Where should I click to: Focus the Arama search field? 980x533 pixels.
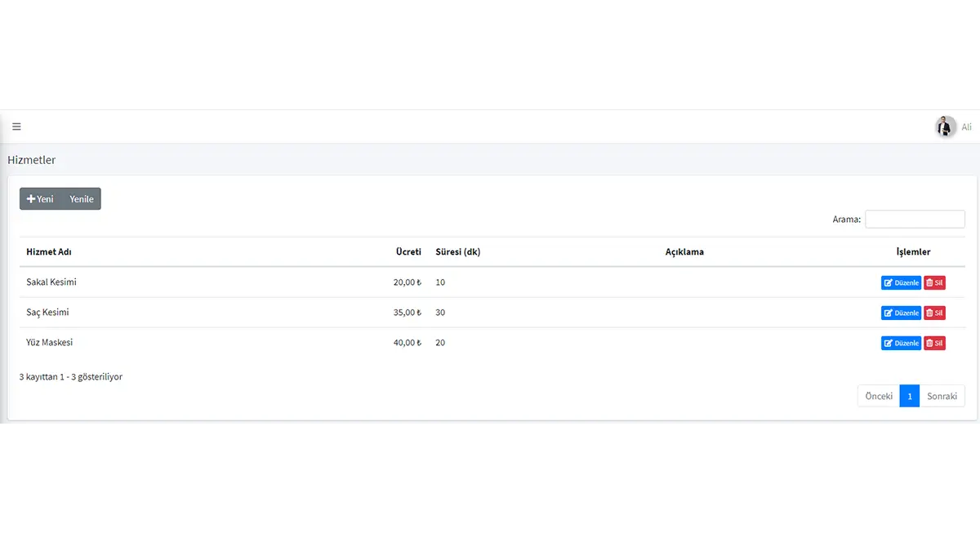click(x=915, y=219)
